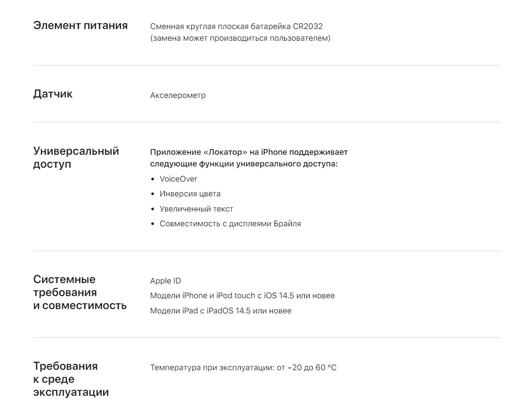The height and width of the screenshot is (414, 532).
Task: Click the word «Локатор» in the intro
Action: point(224,152)
